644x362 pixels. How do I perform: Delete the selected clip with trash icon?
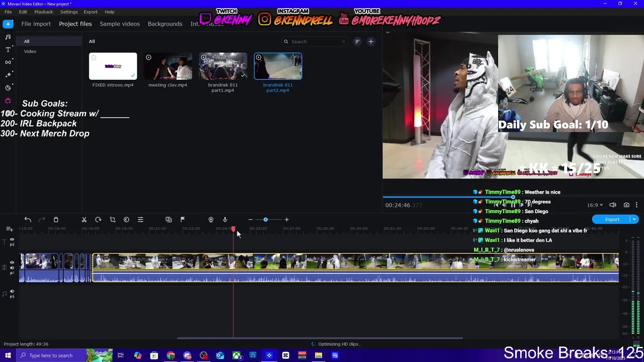click(x=56, y=220)
